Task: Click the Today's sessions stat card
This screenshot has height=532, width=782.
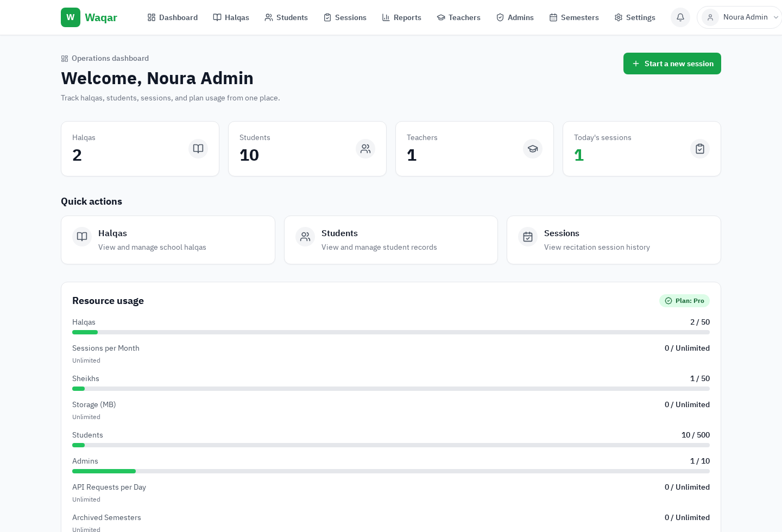Action: [642, 149]
